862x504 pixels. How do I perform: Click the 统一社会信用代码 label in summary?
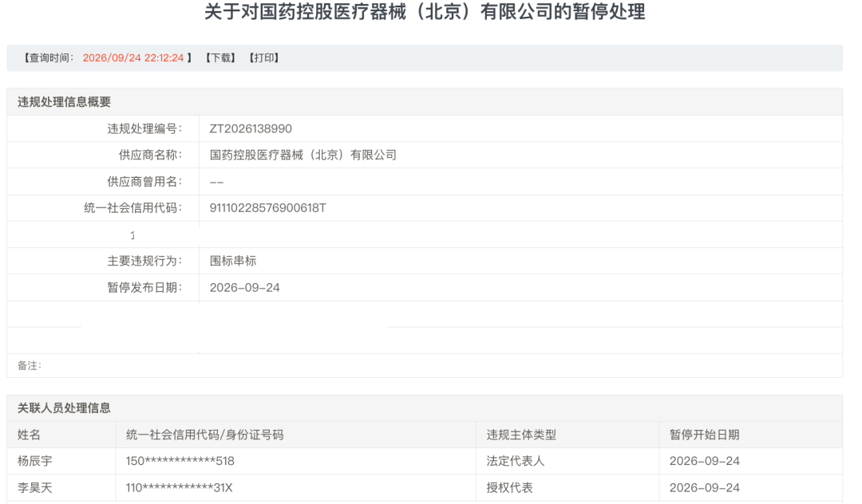[x=133, y=208]
